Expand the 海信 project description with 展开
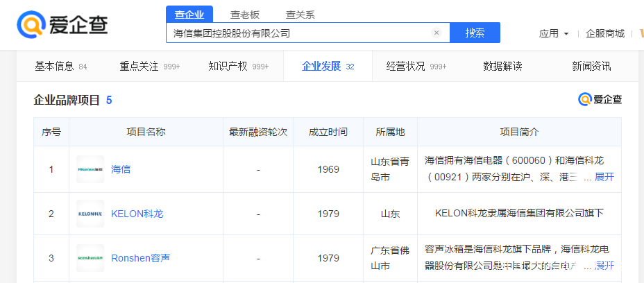Image resolution: width=644 pixels, height=283 pixels. click(x=604, y=177)
